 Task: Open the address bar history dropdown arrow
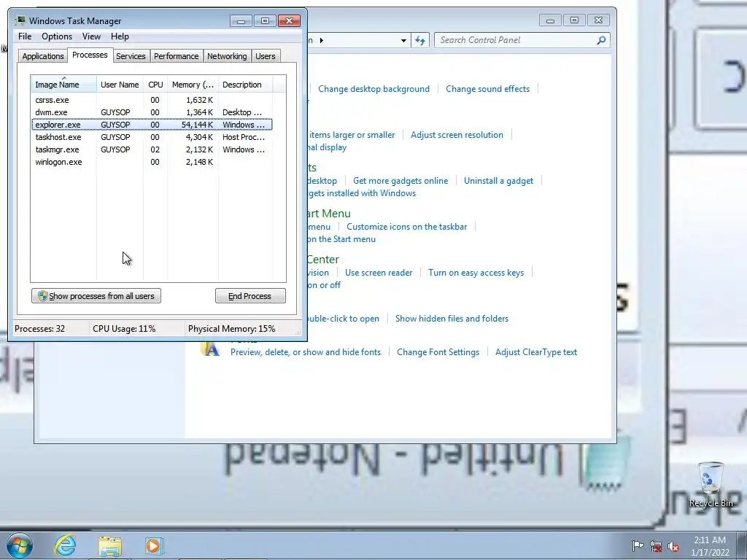click(403, 41)
